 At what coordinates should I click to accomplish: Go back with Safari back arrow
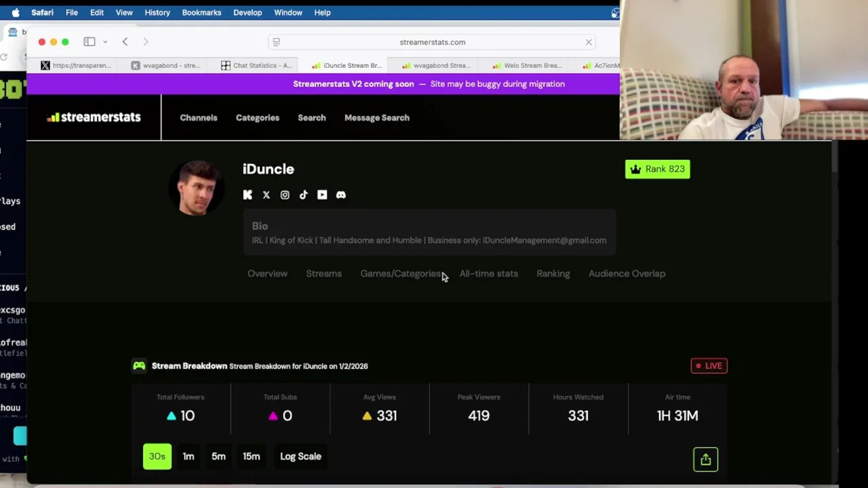tap(125, 42)
